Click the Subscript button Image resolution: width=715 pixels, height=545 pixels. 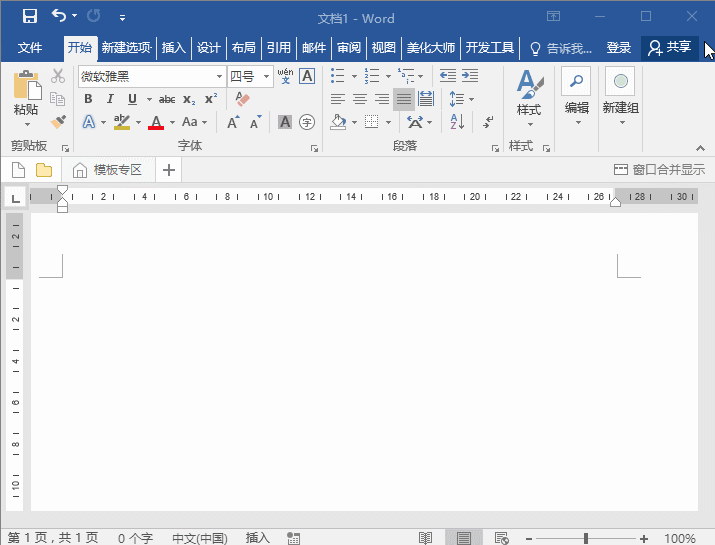(189, 99)
